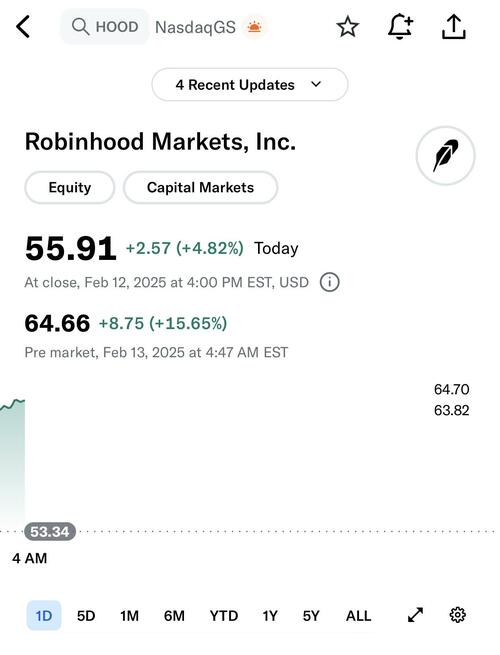Select the 1M time range
The image size is (500, 655).
point(129,616)
